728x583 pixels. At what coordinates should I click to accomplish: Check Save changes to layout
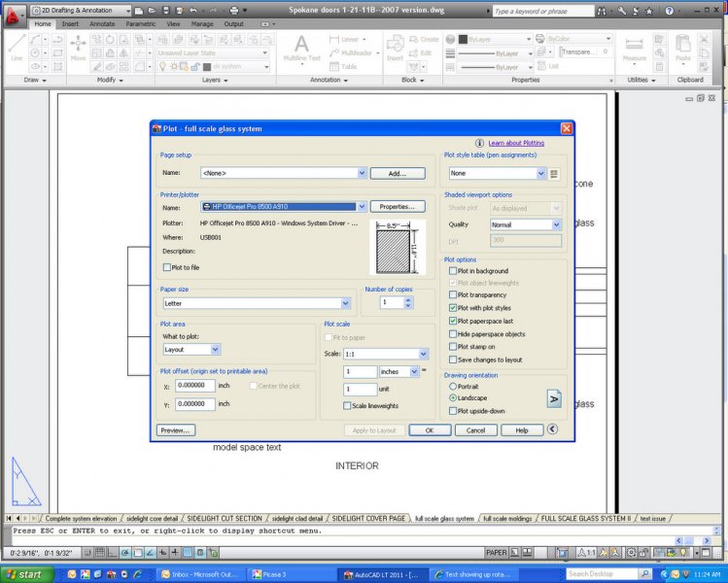pyautogui.click(x=453, y=360)
